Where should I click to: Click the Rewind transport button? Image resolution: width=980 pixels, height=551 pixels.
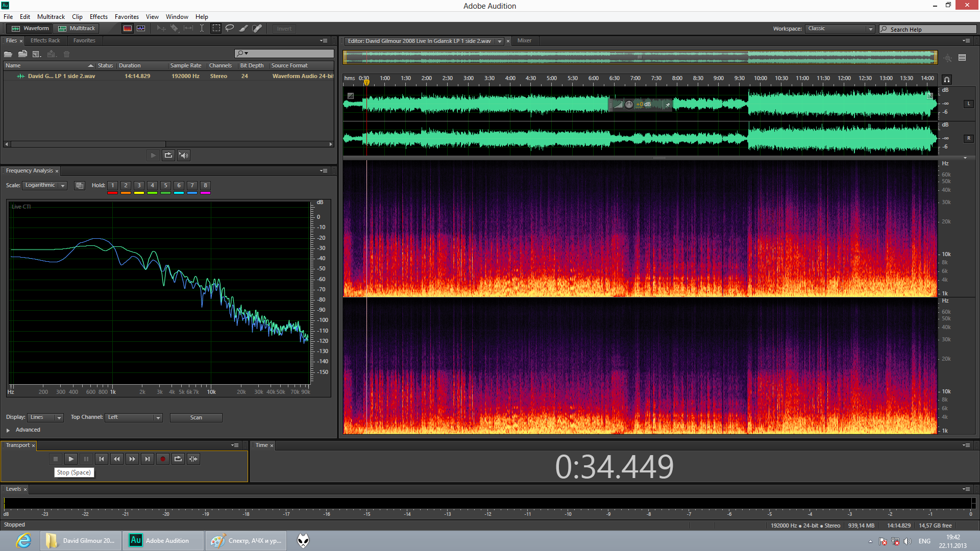click(x=117, y=459)
